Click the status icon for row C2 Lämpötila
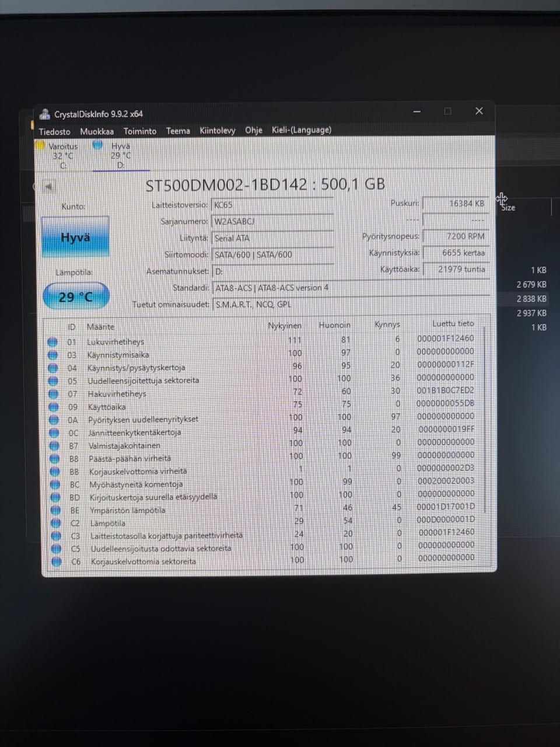Image resolution: width=560 pixels, height=747 pixels. pyautogui.click(x=56, y=523)
